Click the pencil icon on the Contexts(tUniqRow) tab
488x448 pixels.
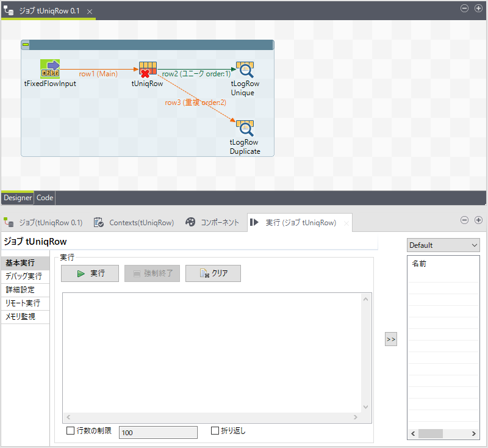click(98, 223)
